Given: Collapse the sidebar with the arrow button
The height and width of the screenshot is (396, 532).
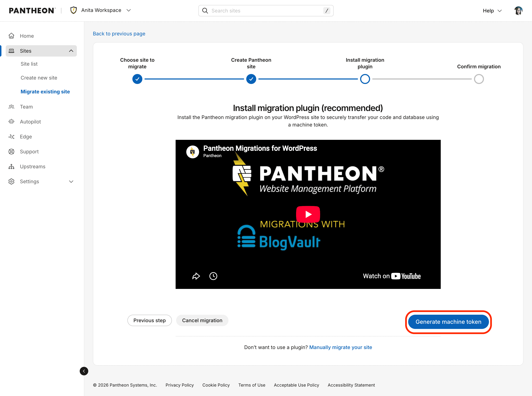Looking at the screenshot, I should click(x=84, y=371).
